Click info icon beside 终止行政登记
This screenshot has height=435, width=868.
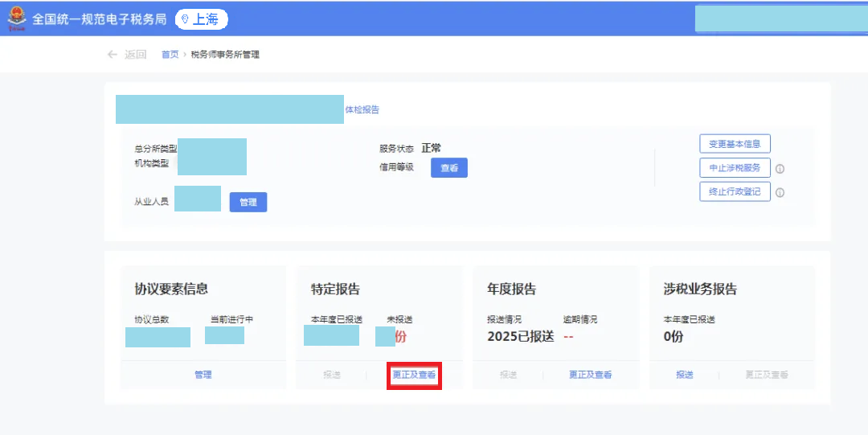coord(780,192)
